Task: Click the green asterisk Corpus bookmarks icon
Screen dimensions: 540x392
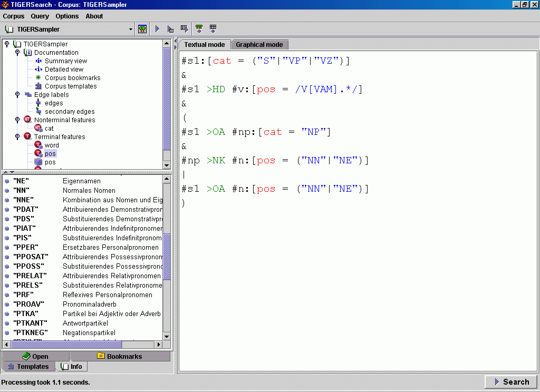Action: click(38, 77)
